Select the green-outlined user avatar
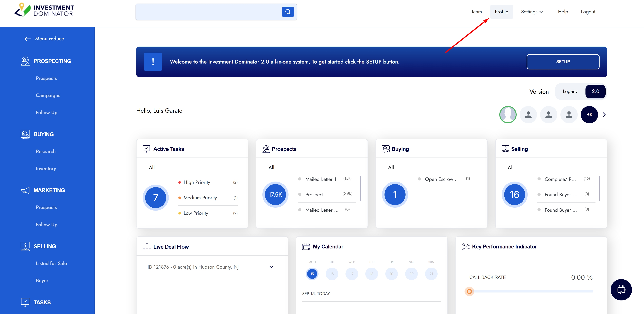This screenshot has width=644, height=314. [508, 114]
